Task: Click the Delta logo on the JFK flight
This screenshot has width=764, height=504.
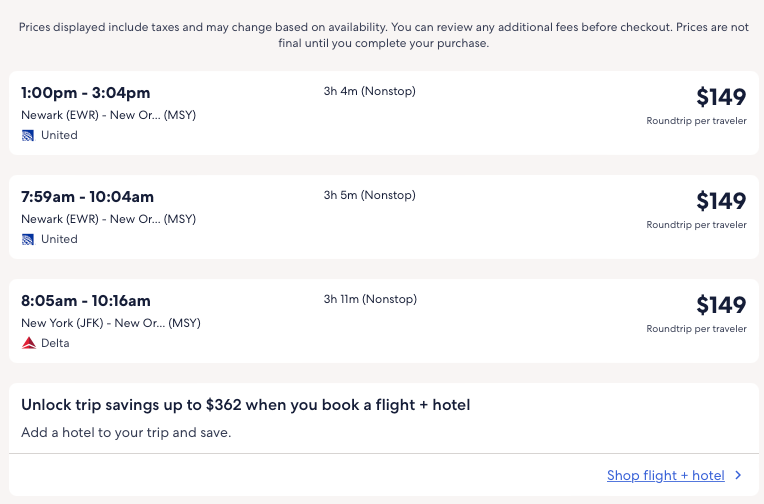Action: coord(28,343)
